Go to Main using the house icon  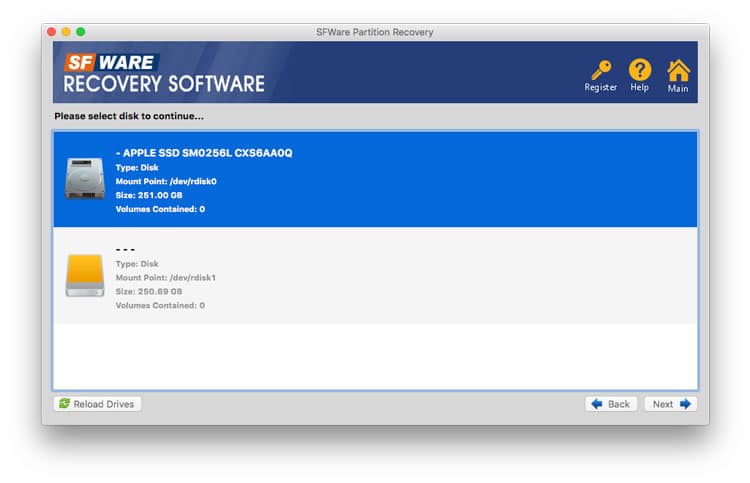[678, 70]
